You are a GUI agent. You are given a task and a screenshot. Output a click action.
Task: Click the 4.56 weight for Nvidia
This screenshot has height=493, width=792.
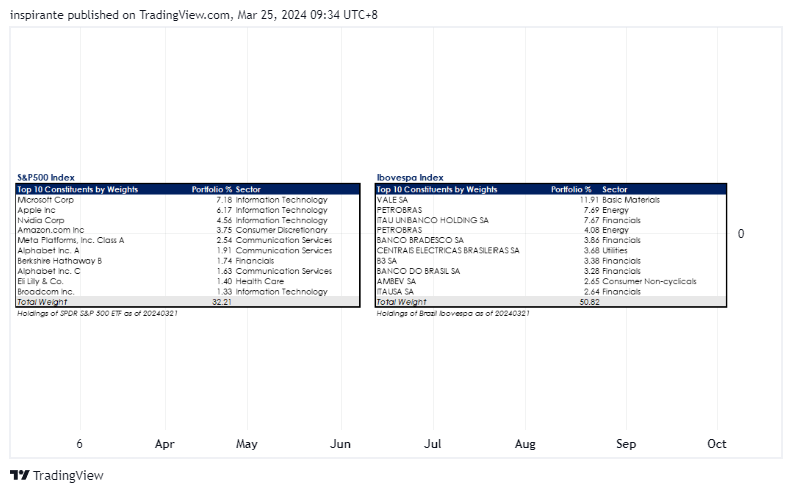tap(224, 220)
